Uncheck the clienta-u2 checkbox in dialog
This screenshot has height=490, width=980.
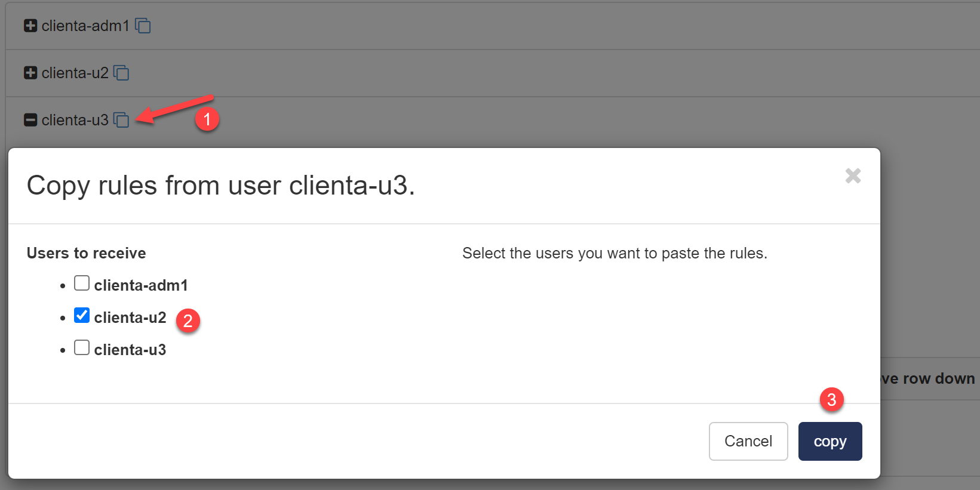pyautogui.click(x=82, y=315)
